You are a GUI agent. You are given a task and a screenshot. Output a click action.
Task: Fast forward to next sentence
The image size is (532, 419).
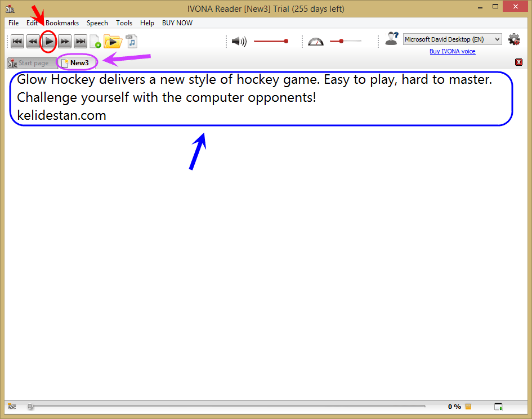[65, 42]
